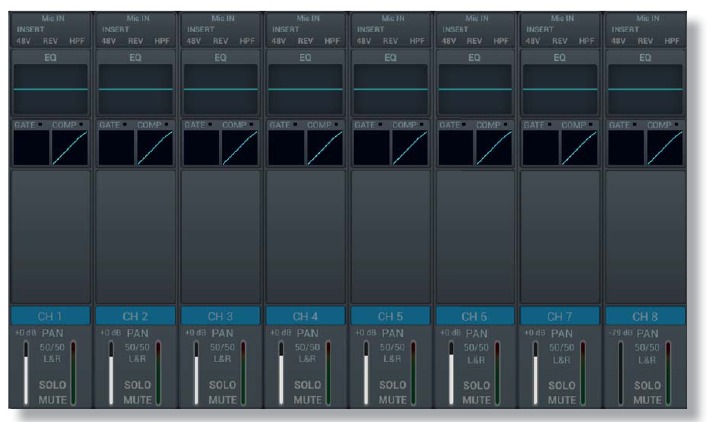Select the CH 1 channel name label
This screenshot has height=422, width=718.
tap(50, 316)
